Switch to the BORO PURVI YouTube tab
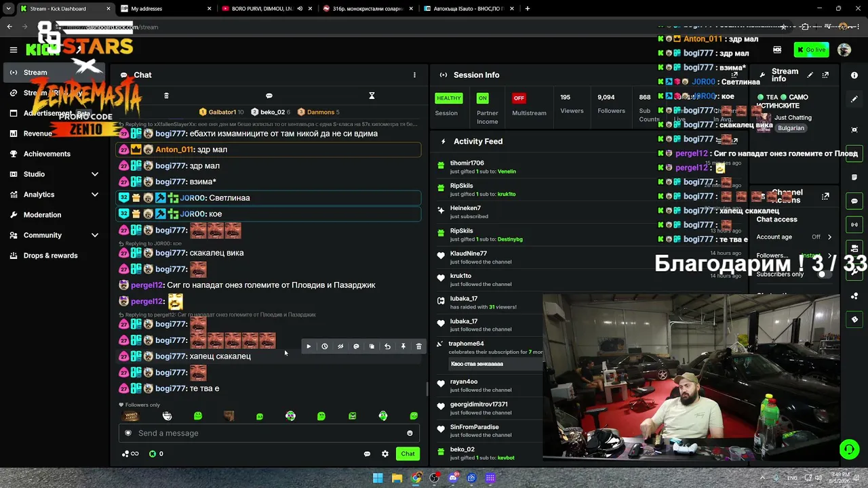This screenshot has height=488, width=868. [x=267, y=9]
